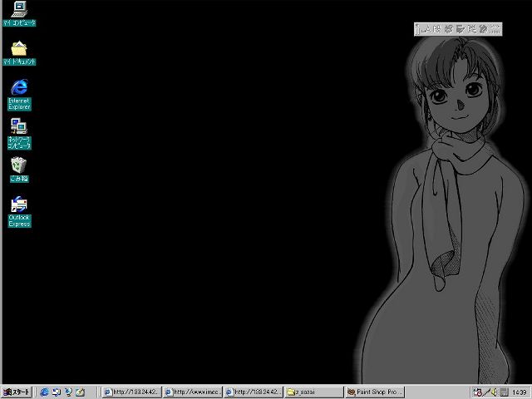532x399 pixels.
Task: Launch Internet Explorer from the desktop
Action: [19, 87]
